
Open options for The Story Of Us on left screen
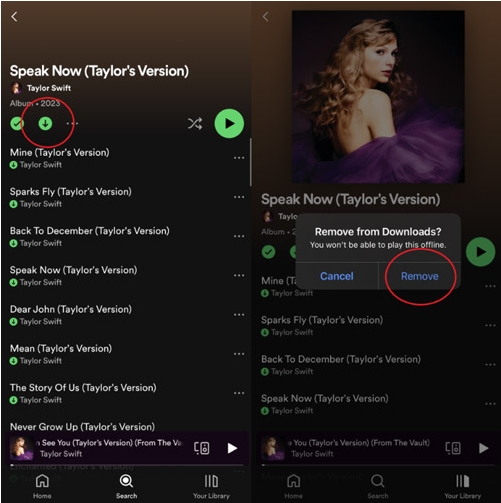pos(239,393)
